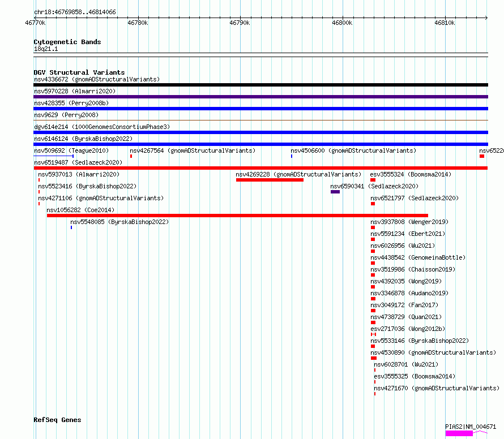The width and height of the screenshot is (504, 439).
Task: Click the purple nsv5970228 variant bar
Action: (x=260, y=97)
